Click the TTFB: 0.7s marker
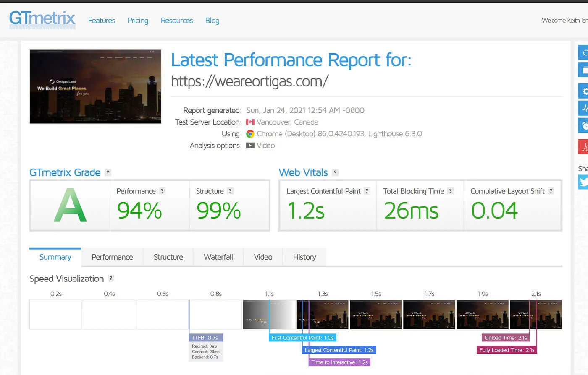 206,338
